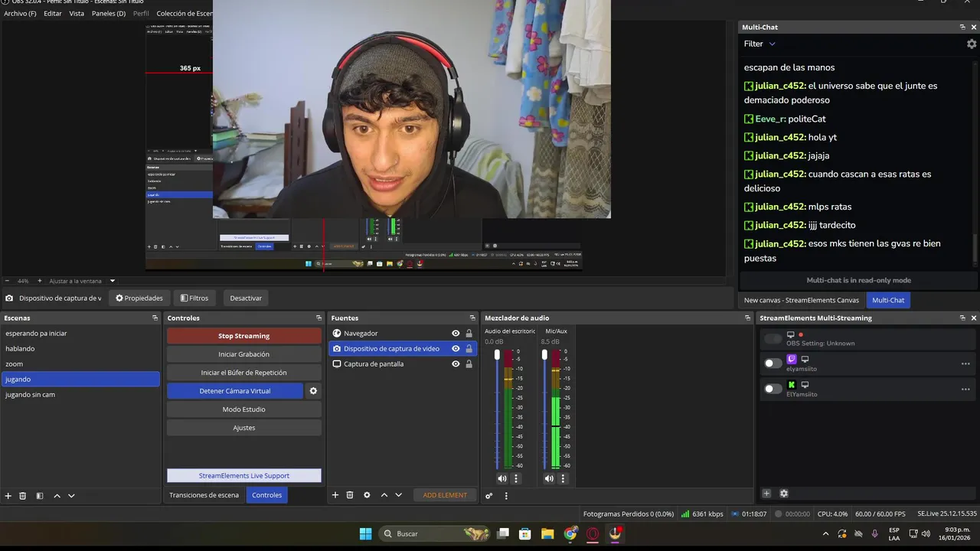This screenshot has height=551, width=980.
Task: Enable the Twitch elyamsiito output toggle
Action: 773,364
